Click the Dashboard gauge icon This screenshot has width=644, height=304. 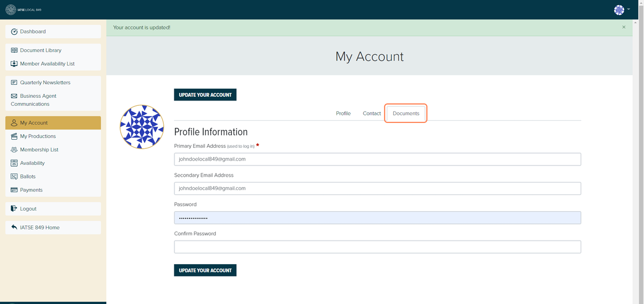pos(14,32)
